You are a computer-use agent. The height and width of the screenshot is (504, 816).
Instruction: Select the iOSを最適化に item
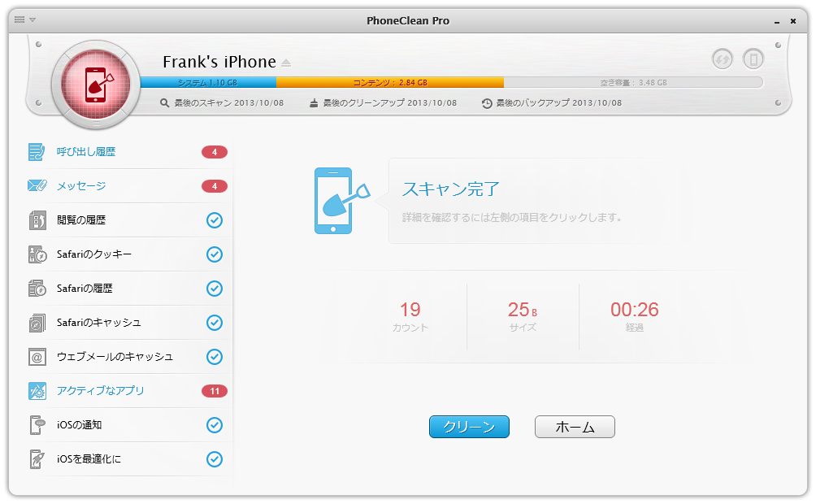[129, 458]
